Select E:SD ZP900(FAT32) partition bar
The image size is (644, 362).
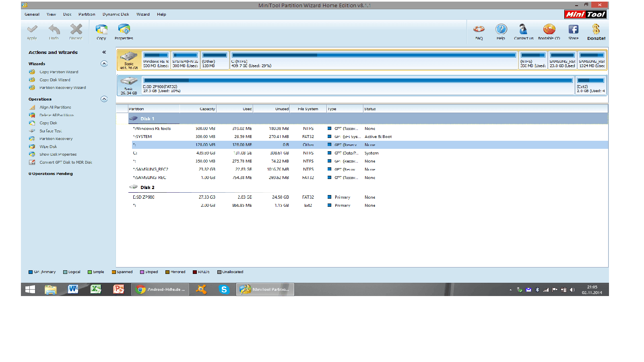(358, 85)
